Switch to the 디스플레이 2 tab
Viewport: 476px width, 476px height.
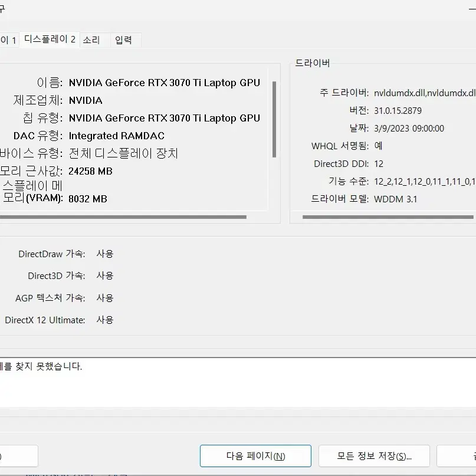[50, 40]
